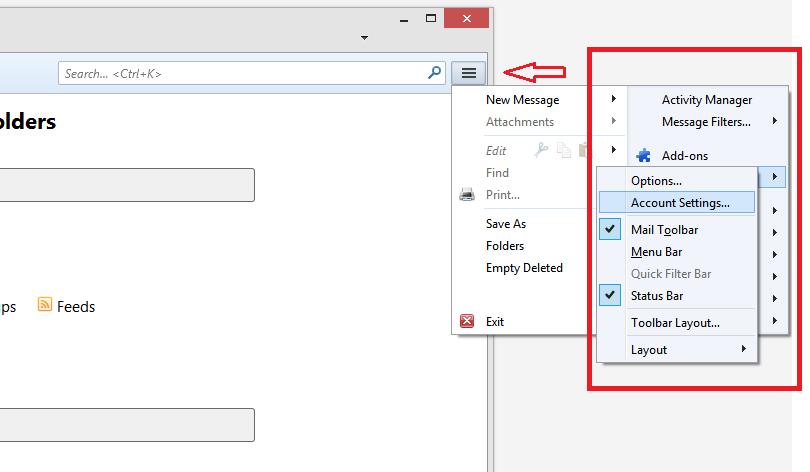Minimize the Thunderbird window

[404, 19]
